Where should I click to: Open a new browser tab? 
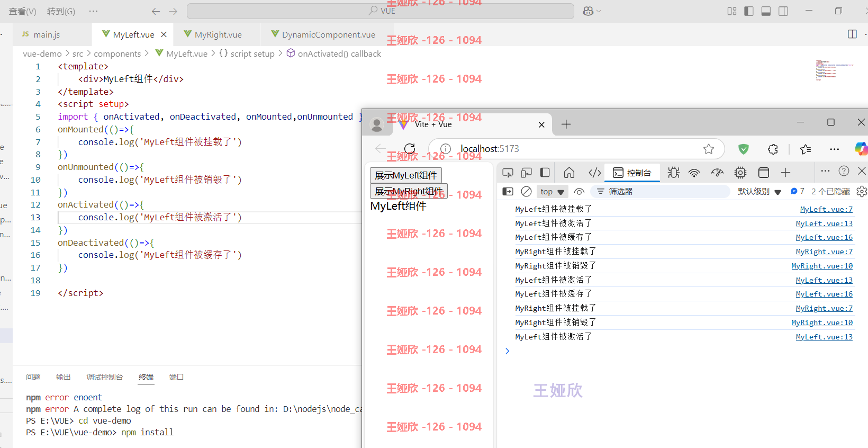(566, 124)
